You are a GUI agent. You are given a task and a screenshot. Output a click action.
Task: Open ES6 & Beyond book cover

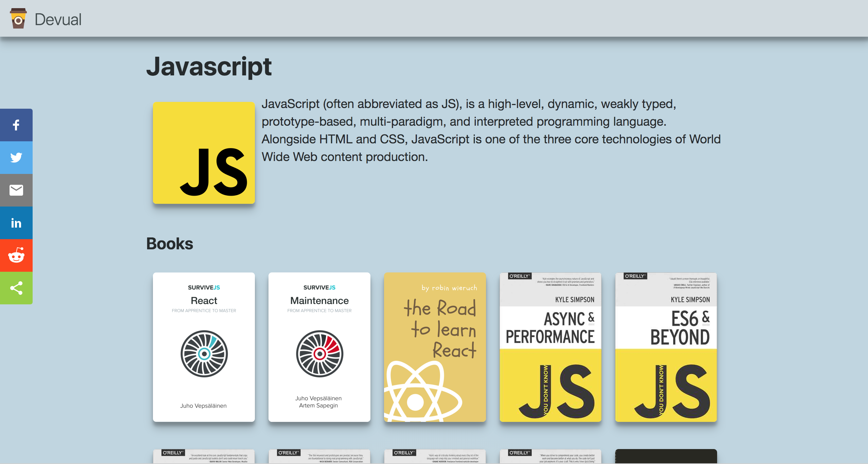pos(666,347)
